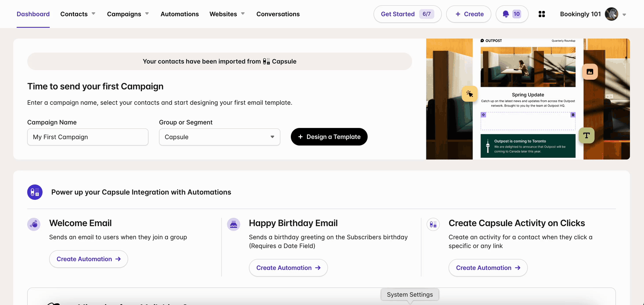
Task: Open the account dropdown arrow
Action: [x=624, y=14]
